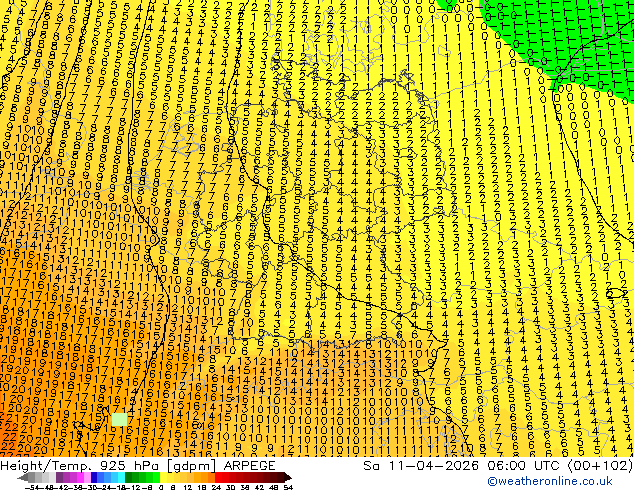Click the black right arrow end of color scale
The width and height of the screenshot is (634, 490).
[288, 477]
